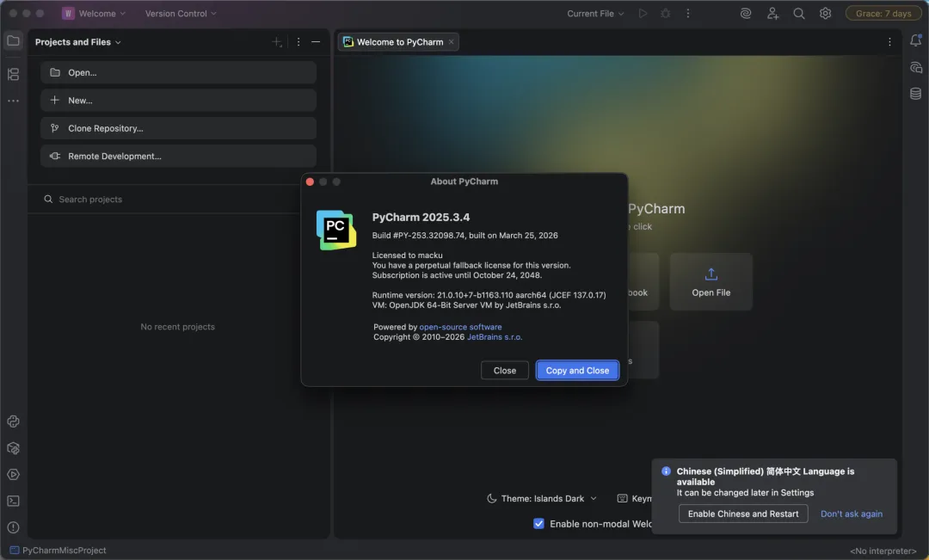Click the Runtime version line

tap(489, 295)
